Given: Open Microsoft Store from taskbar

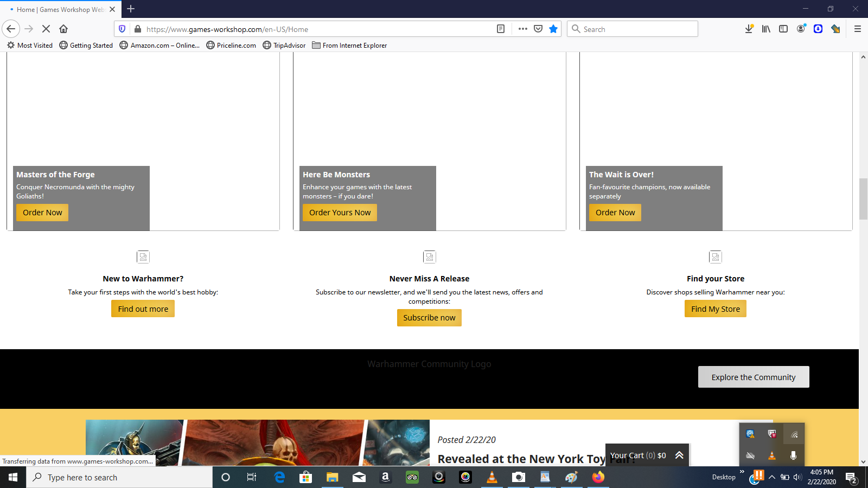Looking at the screenshot, I should point(306,477).
